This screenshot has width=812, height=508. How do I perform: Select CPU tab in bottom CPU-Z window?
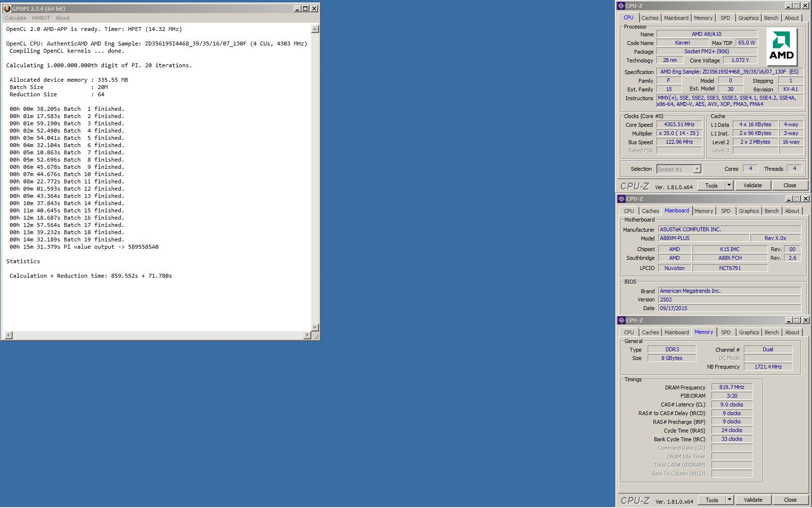click(x=629, y=332)
